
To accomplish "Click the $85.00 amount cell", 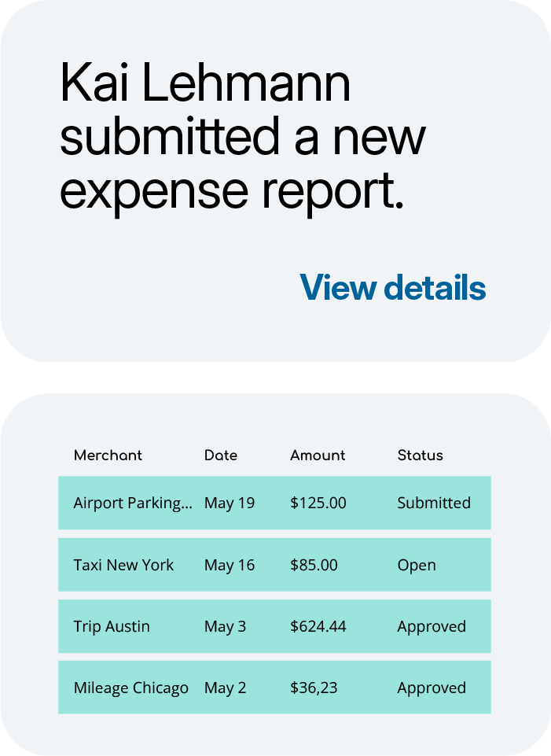I will [314, 565].
